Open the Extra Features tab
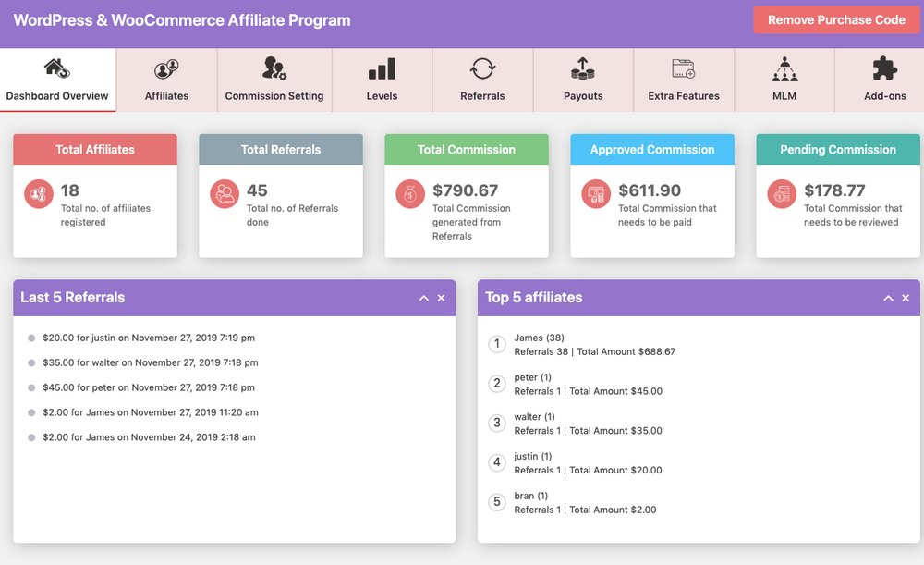This screenshot has height=565, width=924. tap(684, 80)
